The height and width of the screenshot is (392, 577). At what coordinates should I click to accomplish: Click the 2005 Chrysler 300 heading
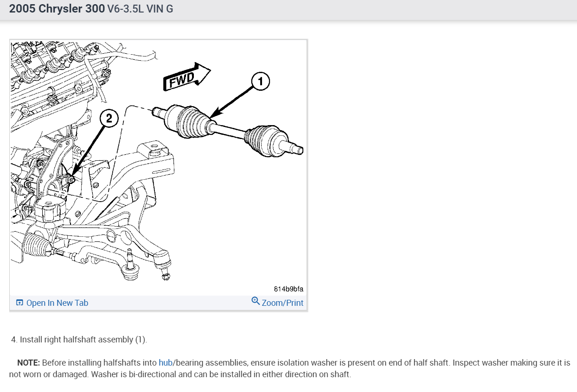[x=57, y=8]
